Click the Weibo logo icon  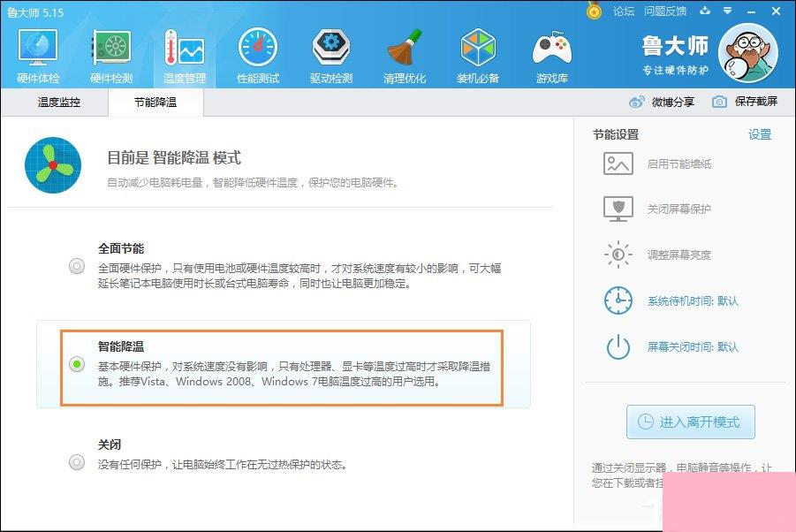(636, 102)
